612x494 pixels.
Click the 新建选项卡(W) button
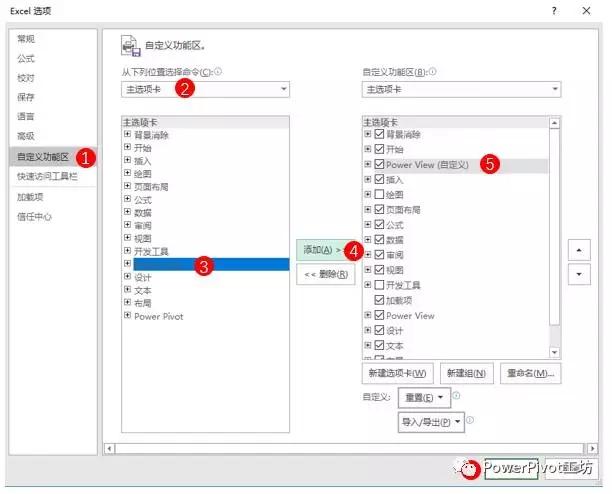coord(397,373)
